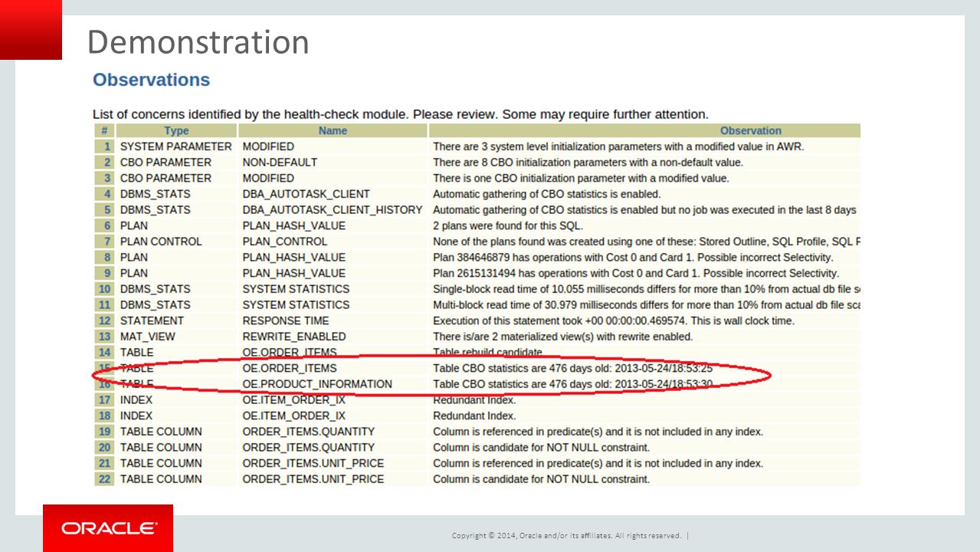Select the 'PLAN CONTROL' type cell
Viewport: 980px width, 552px height.
tap(176, 242)
